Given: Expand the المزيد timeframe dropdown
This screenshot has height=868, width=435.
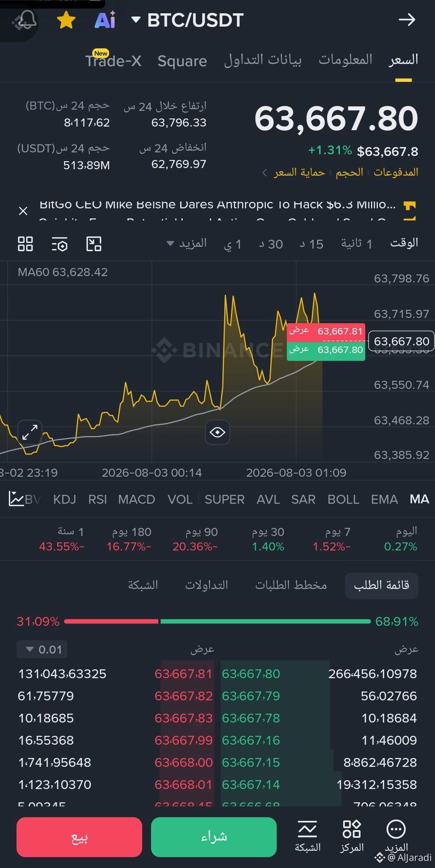Looking at the screenshot, I should pyautogui.click(x=187, y=243).
